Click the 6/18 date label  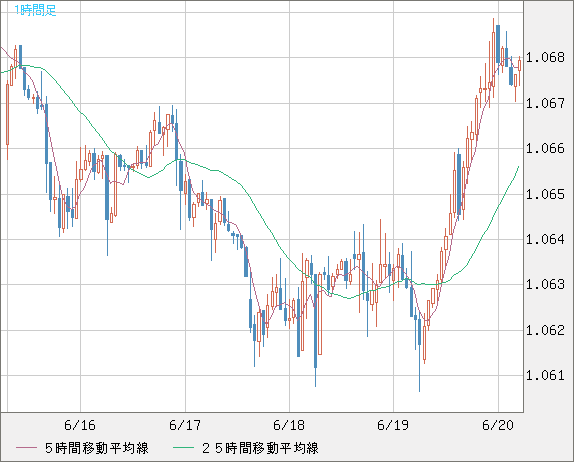pyautogui.click(x=289, y=425)
